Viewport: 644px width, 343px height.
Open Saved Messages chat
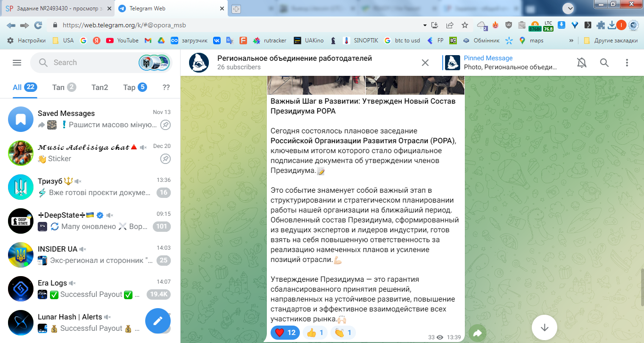click(90, 119)
